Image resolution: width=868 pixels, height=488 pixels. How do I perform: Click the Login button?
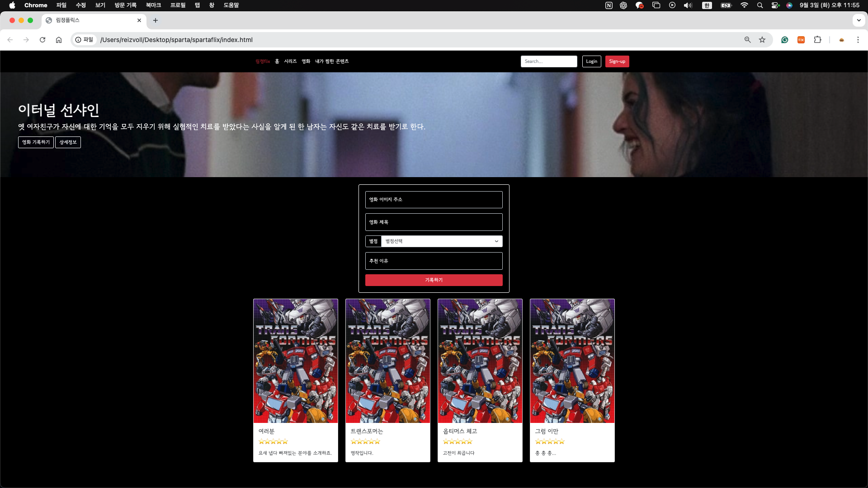tap(591, 61)
